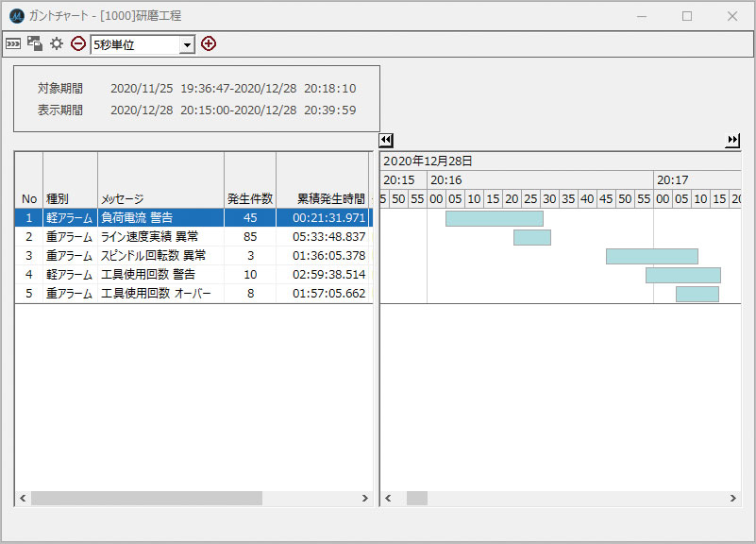This screenshot has height=544, width=756.
Task: Click the table's horizontal scrollbar right arrow
Action: click(365, 498)
